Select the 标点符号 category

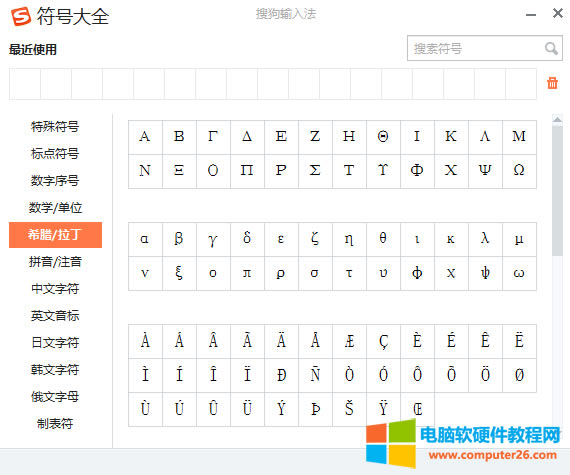pos(55,154)
